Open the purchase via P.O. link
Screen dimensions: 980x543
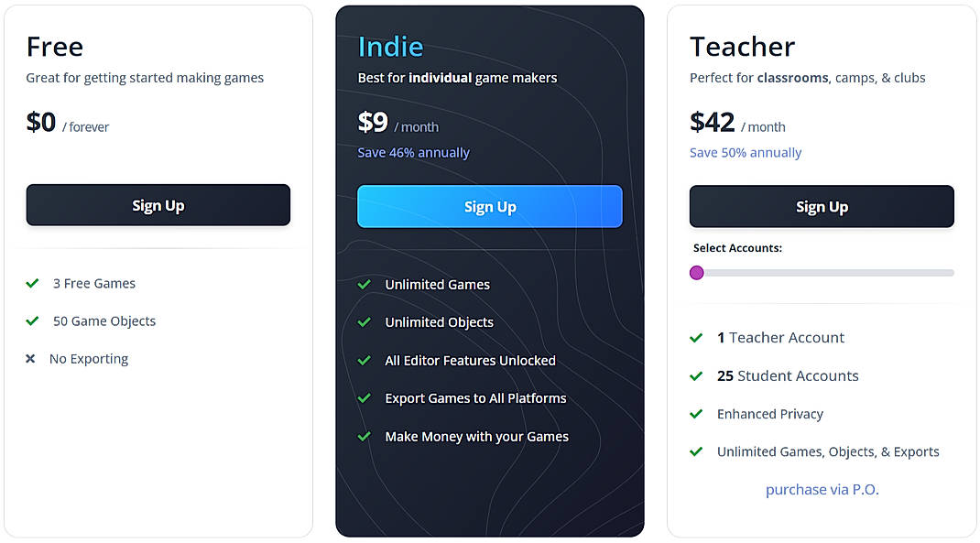[x=822, y=489]
